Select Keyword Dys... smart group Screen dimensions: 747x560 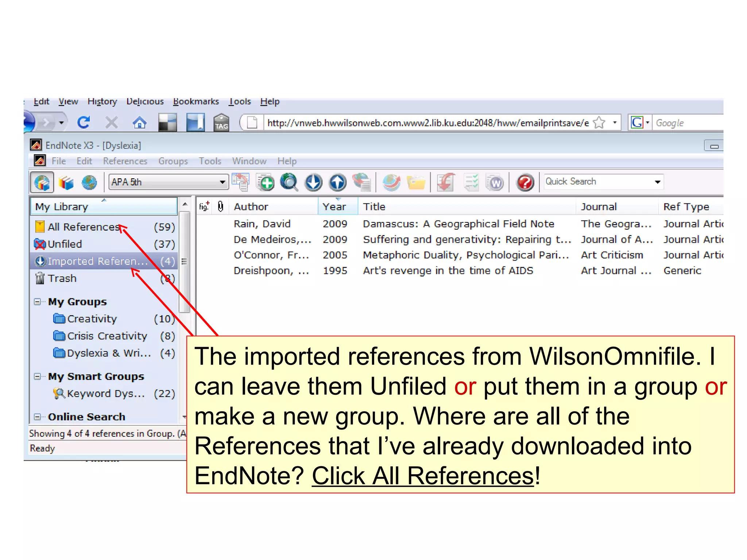pyautogui.click(x=114, y=393)
